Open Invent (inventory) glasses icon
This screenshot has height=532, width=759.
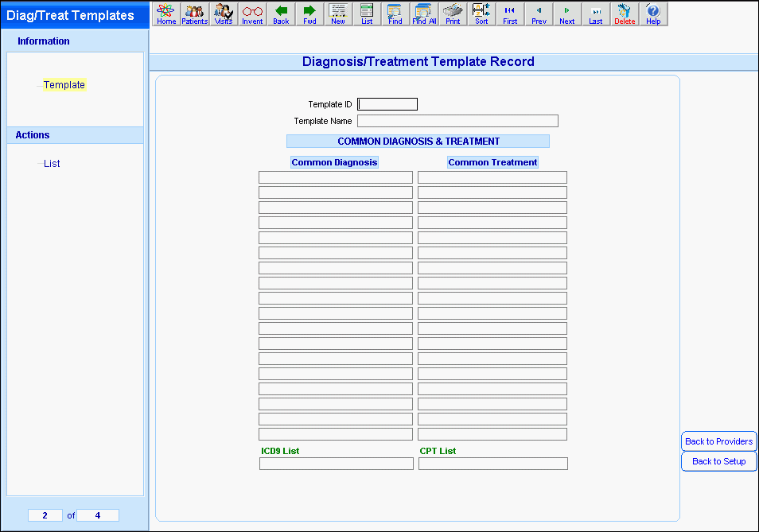[x=252, y=14]
